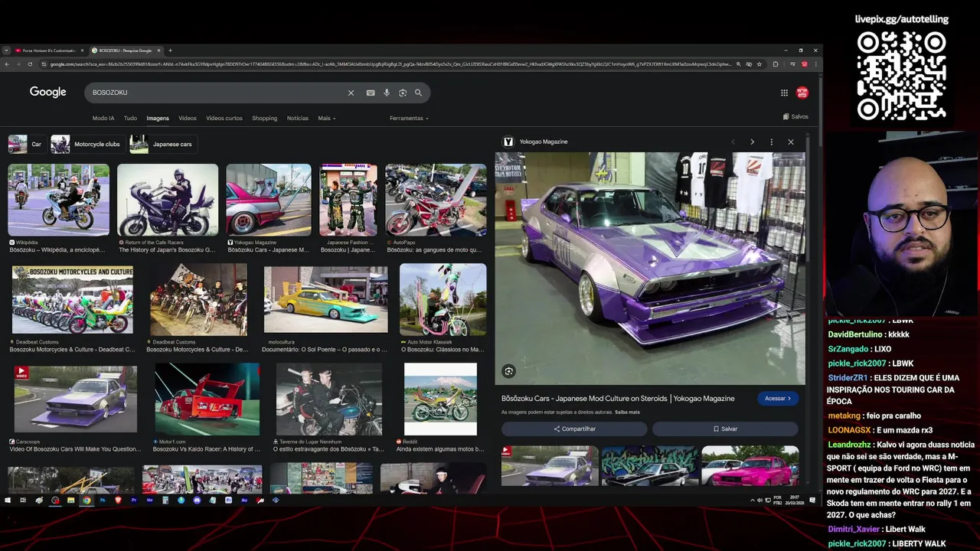Search inside image with Lens button

pyautogui.click(x=508, y=371)
